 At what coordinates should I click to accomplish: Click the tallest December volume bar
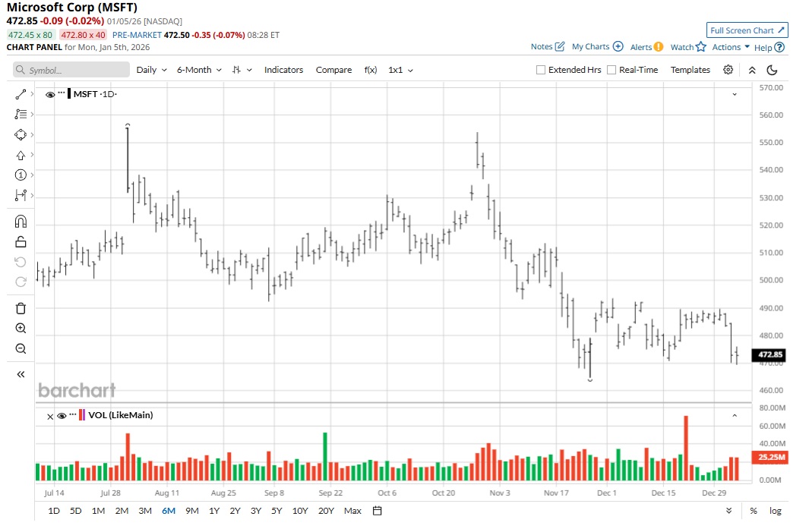tap(686, 449)
